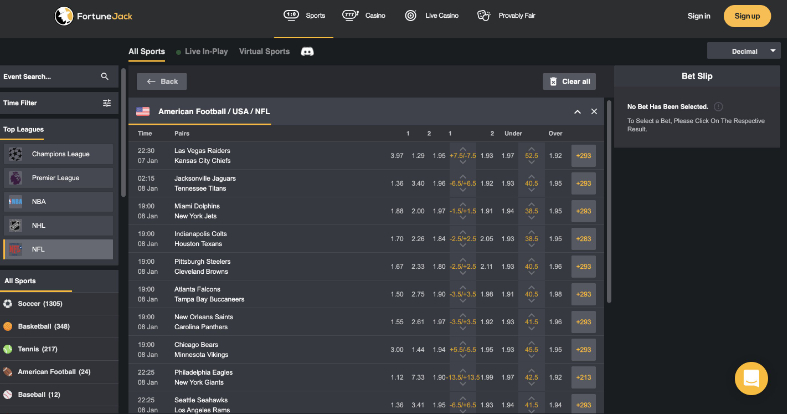Switch to Live In-Play tab
787x414 pixels.
(x=202, y=51)
